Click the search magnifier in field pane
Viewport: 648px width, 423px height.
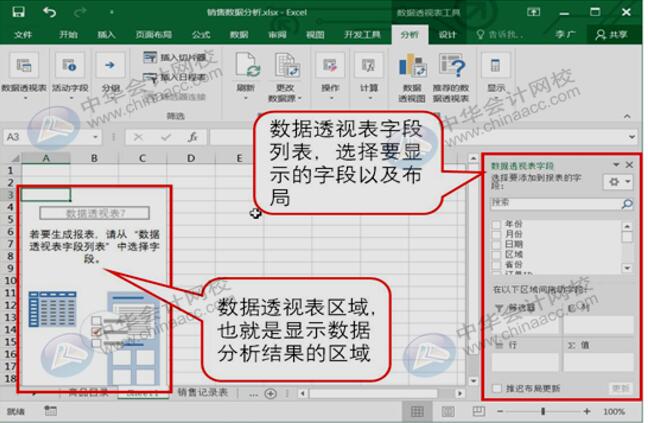point(627,203)
